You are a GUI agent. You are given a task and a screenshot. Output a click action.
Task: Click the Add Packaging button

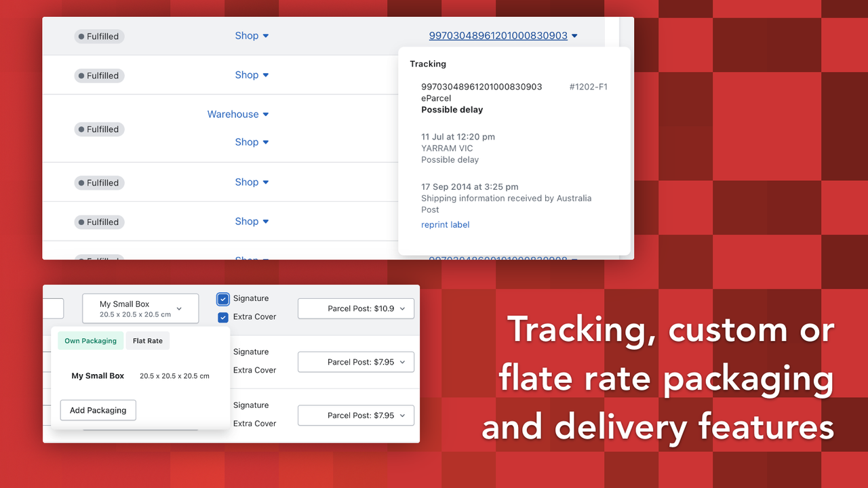[x=98, y=410]
